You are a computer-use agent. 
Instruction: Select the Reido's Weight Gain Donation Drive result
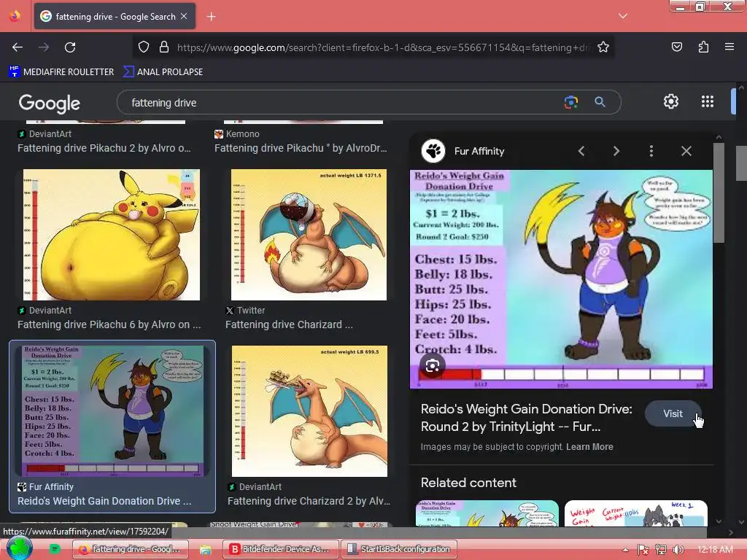click(x=112, y=426)
